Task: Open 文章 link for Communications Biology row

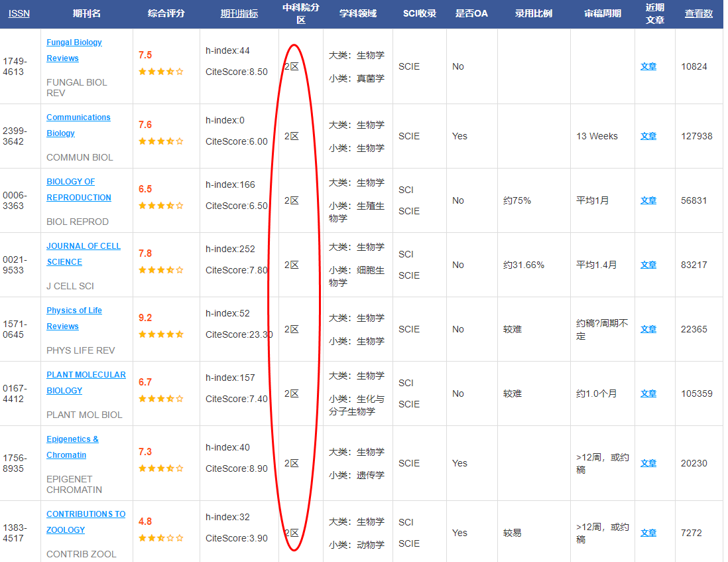Action: coord(648,136)
